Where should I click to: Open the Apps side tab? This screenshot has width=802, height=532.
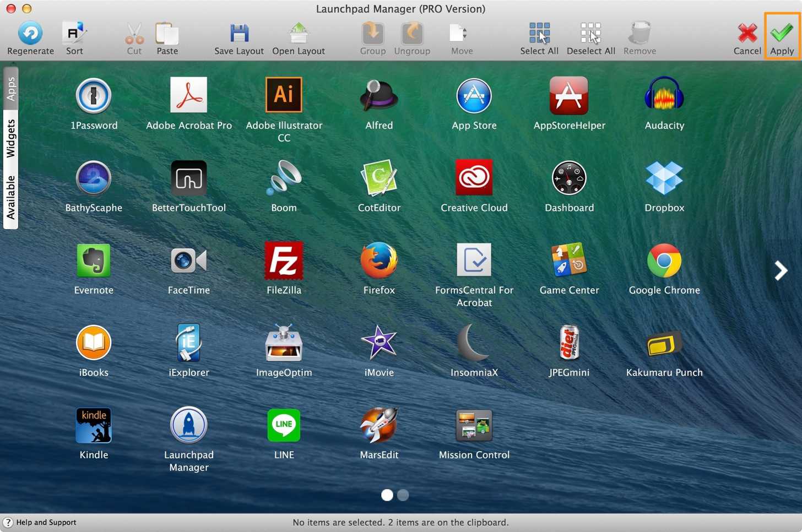click(10, 89)
